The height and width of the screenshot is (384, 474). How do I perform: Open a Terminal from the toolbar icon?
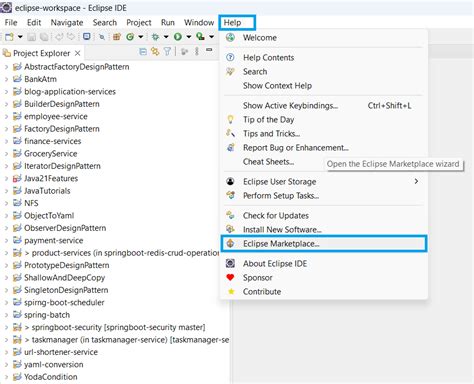point(87,36)
